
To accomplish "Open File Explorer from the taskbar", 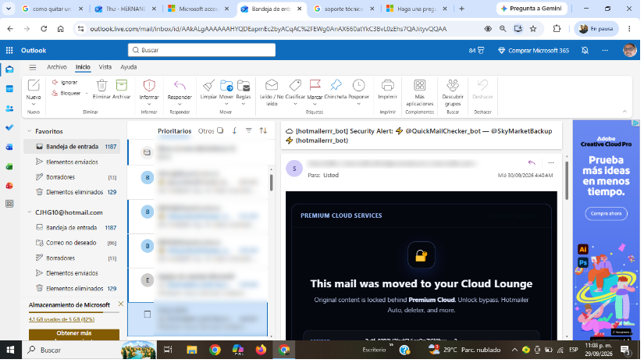I will [191, 351].
